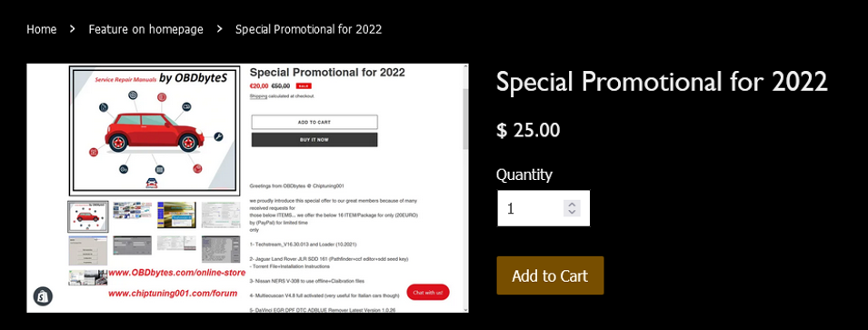Select the second thumbnail in the first row

[x=133, y=210]
